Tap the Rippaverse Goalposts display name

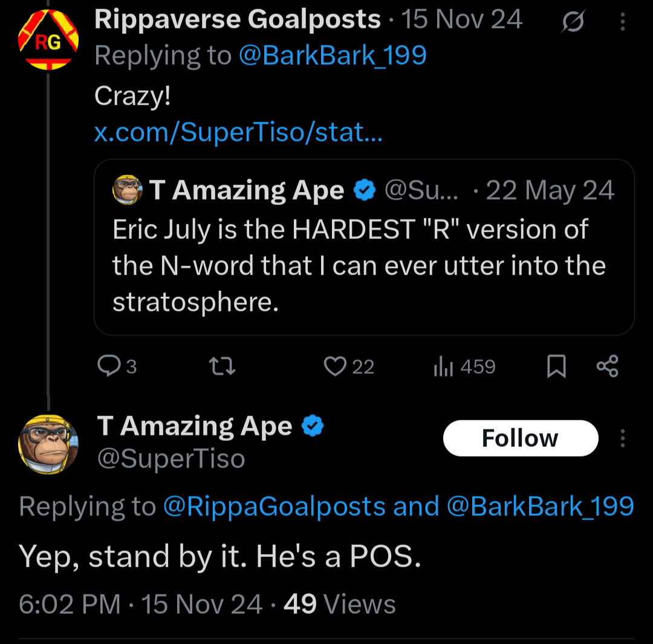[238, 19]
